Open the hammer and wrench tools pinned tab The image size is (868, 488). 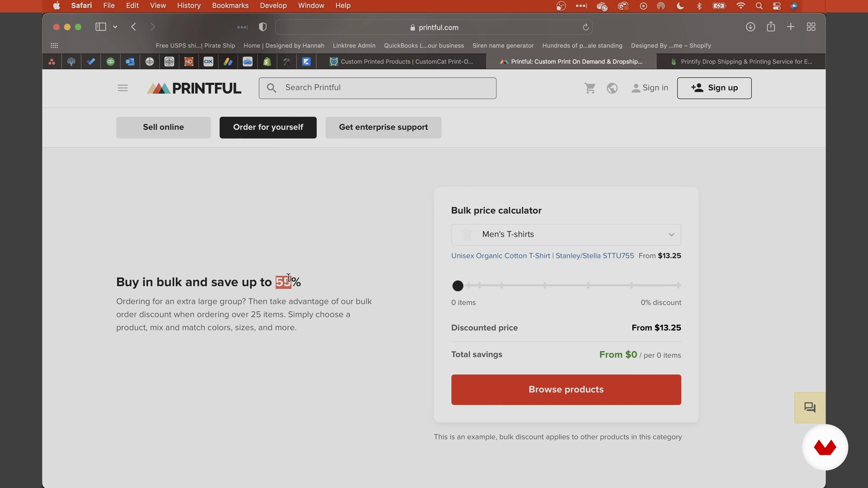287,62
